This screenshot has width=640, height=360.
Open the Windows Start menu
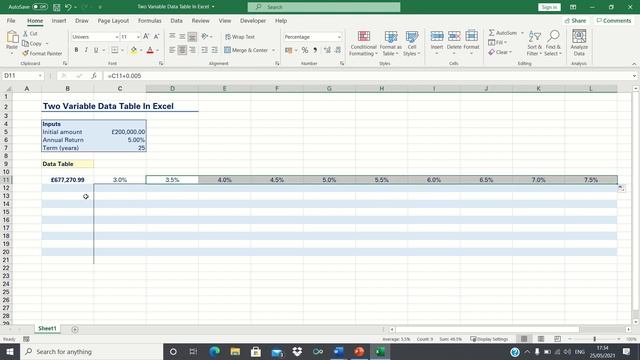click(10, 351)
